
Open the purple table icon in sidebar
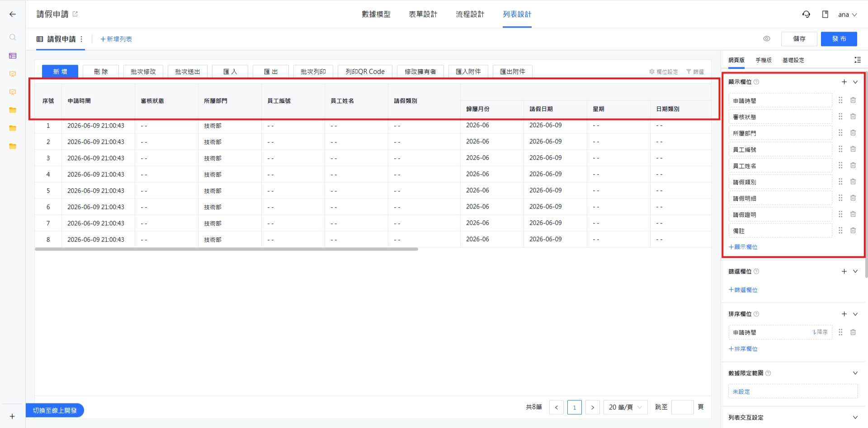(x=13, y=56)
